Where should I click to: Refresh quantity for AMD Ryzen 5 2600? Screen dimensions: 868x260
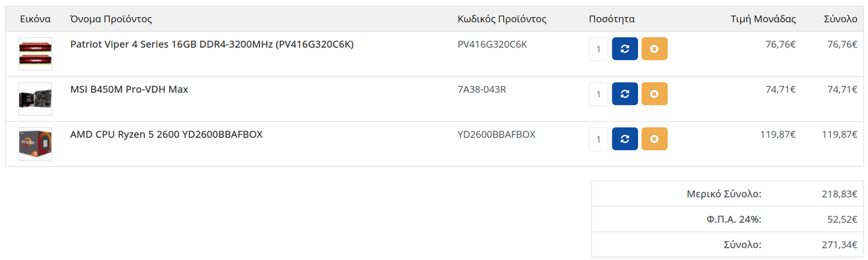tap(625, 139)
